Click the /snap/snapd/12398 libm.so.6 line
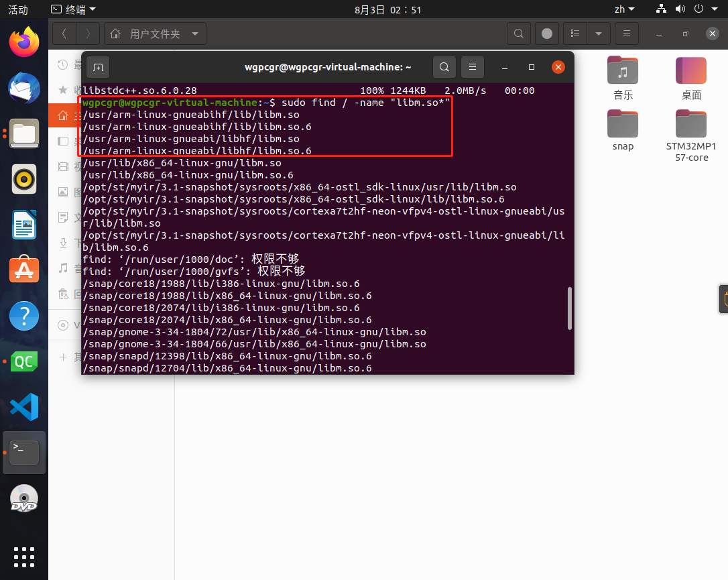Image resolution: width=728 pixels, height=580 pixels. click(x=227, y=356)
